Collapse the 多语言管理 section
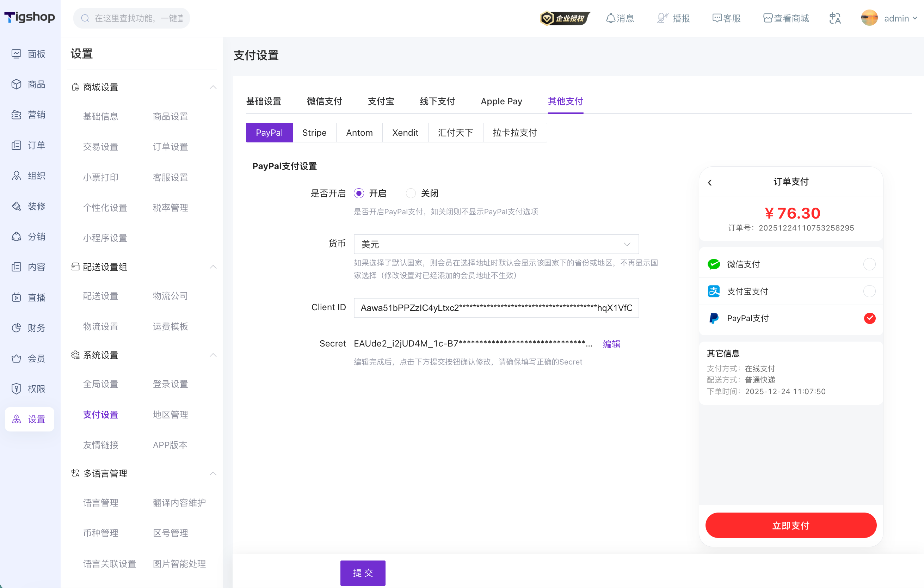 [213, 473]
